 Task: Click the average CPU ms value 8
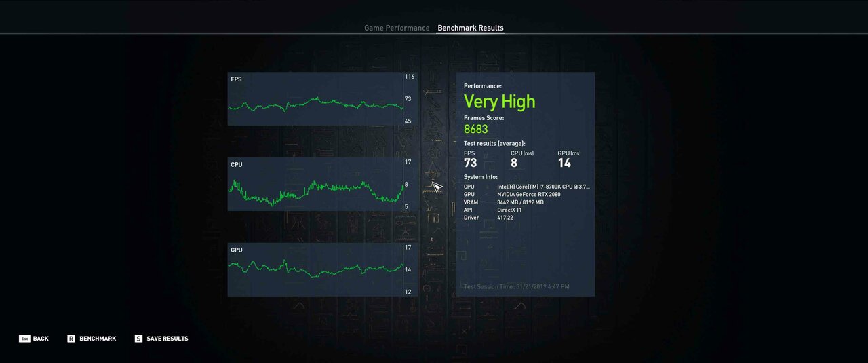click(514, 163)
